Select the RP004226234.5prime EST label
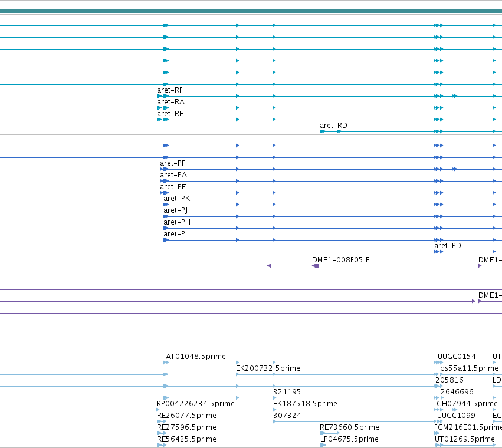 click(195, 404)
